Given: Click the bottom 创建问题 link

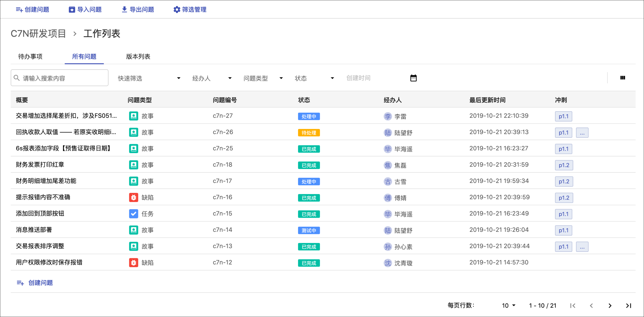Looking at the screenshot, I should coord(34,283).
